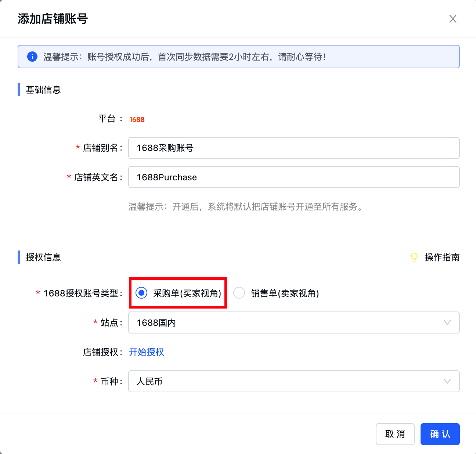Click the 温馨提示 notice banner
The image size is (476, 454).
[238, 57]
